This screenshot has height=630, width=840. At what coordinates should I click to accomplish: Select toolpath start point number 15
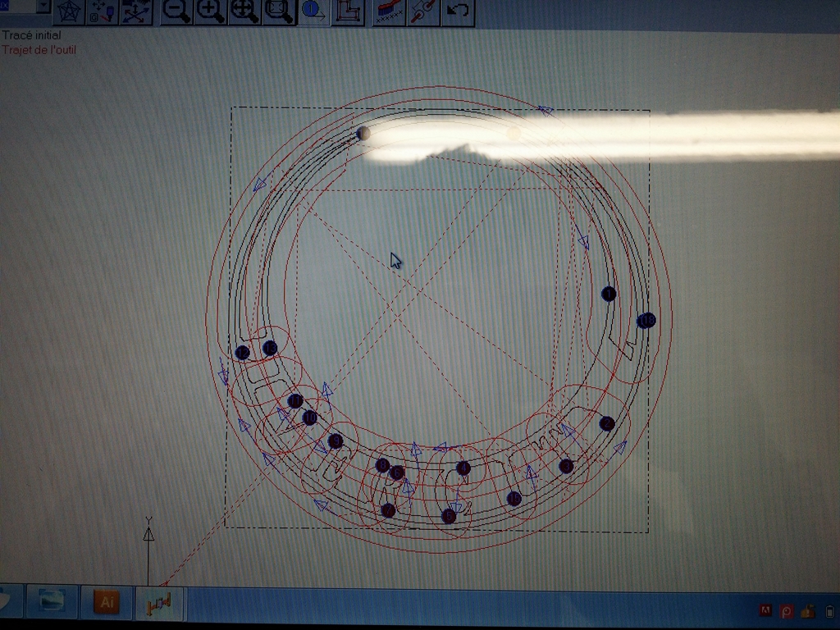[514, 498]
